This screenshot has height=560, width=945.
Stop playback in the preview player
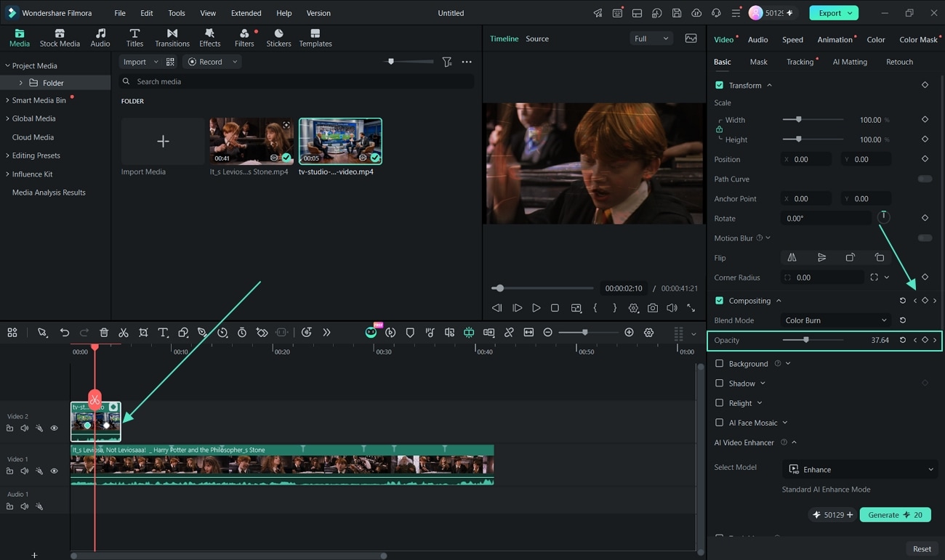(555, 308)
